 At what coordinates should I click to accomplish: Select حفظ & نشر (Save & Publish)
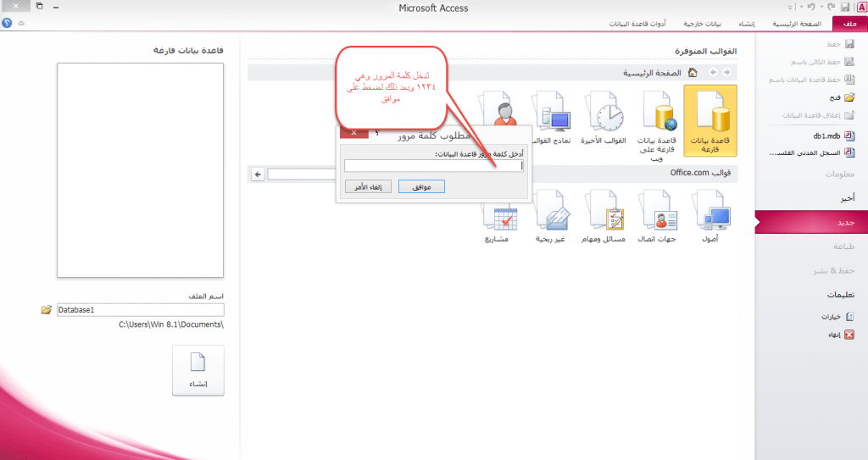[x=834, y=271]
